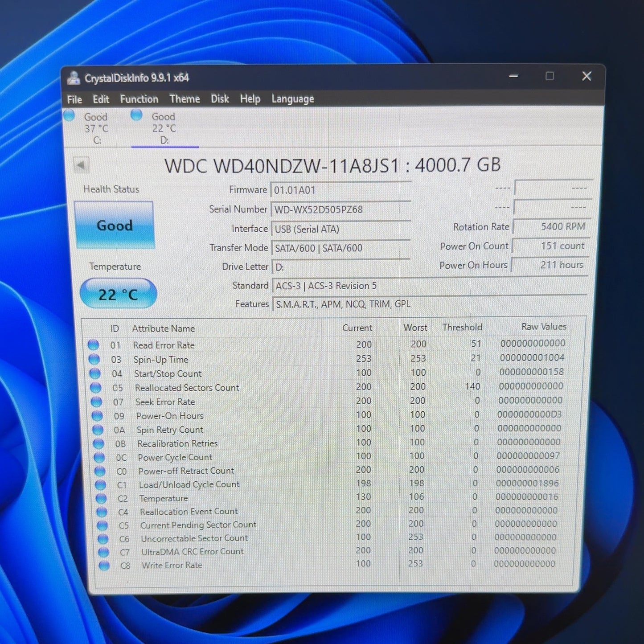This screenshot has height=644, width=644.
Task: Select the Load/Unload Cycle Count attribute name
Action: click(189, 484)
